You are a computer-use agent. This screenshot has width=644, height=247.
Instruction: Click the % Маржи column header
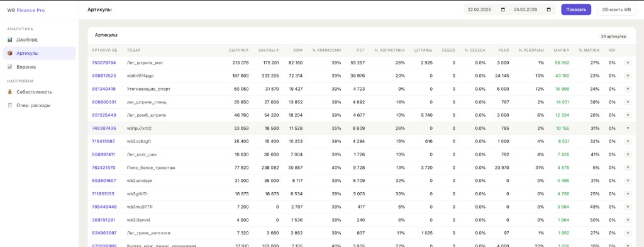pyautogui.click(x=589, y=50)
